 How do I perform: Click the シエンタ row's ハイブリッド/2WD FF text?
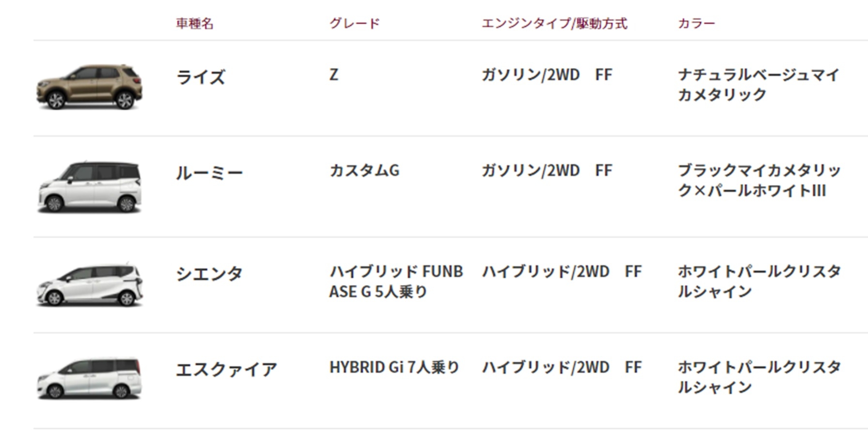(x=562, y=271)
